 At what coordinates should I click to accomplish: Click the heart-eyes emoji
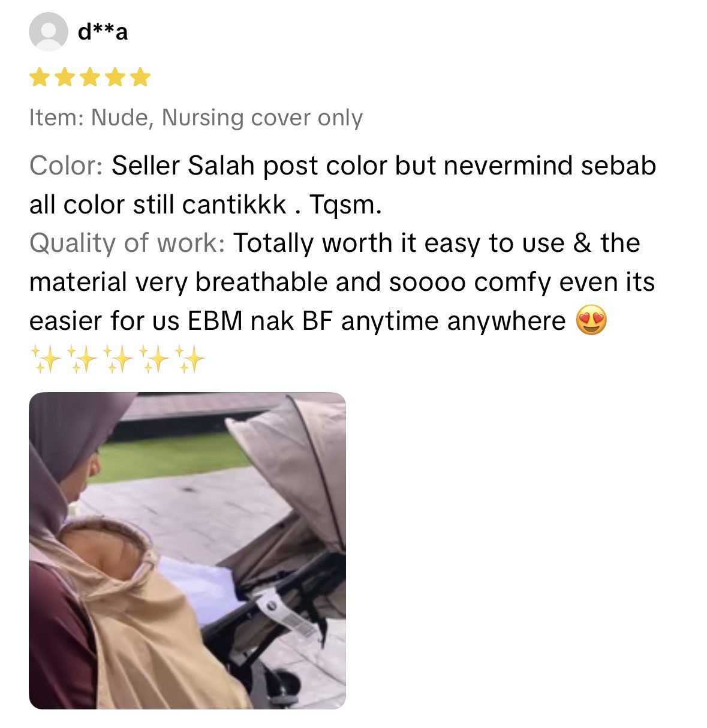pyautogui.click(x=591, y=320)
